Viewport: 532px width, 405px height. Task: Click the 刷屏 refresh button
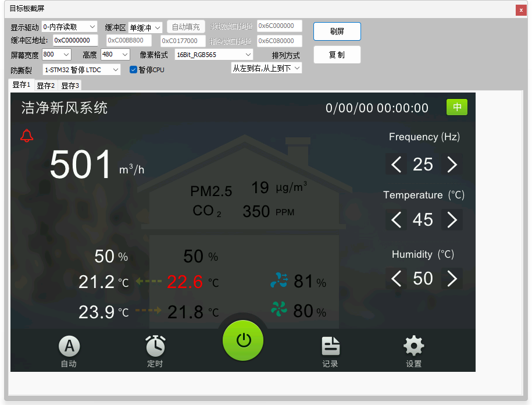click(x=337, y=31)
